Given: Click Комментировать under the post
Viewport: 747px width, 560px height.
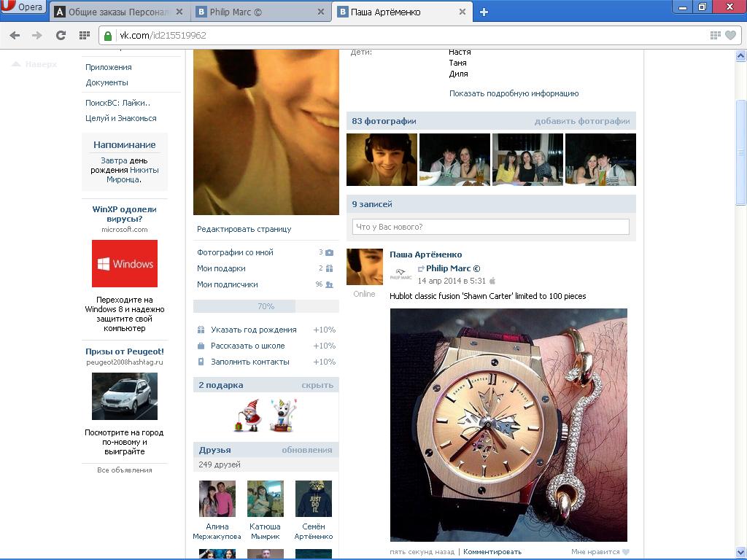Looking at the screenshot, I should (x=492, y=551).
